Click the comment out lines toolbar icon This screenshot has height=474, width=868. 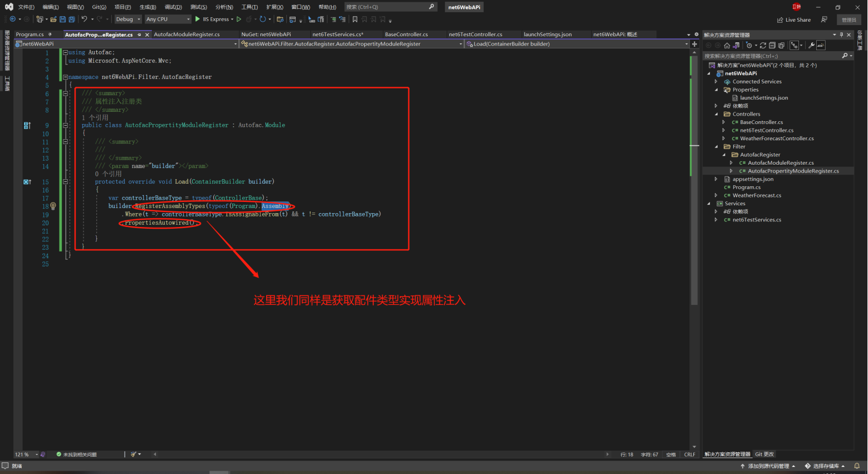tap(333, 19)
